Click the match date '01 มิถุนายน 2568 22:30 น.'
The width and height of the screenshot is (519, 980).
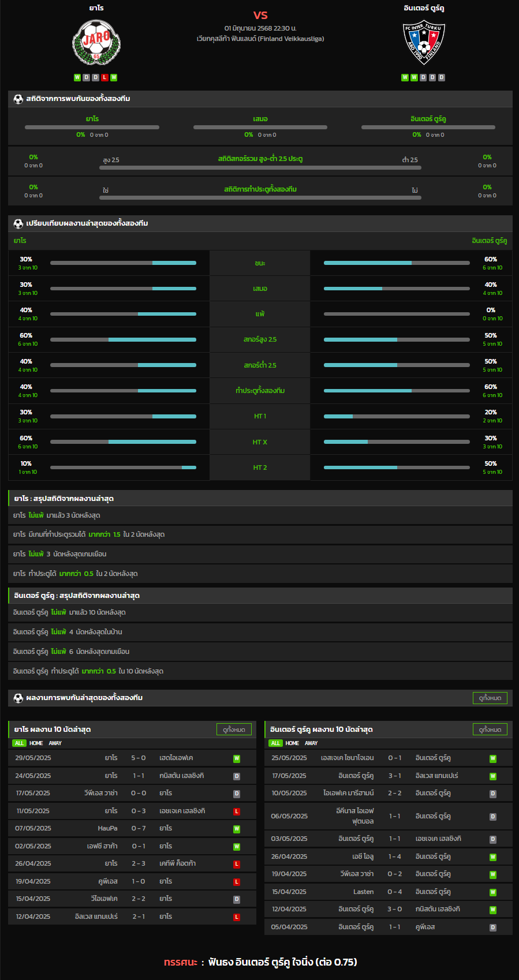(260, 28)
